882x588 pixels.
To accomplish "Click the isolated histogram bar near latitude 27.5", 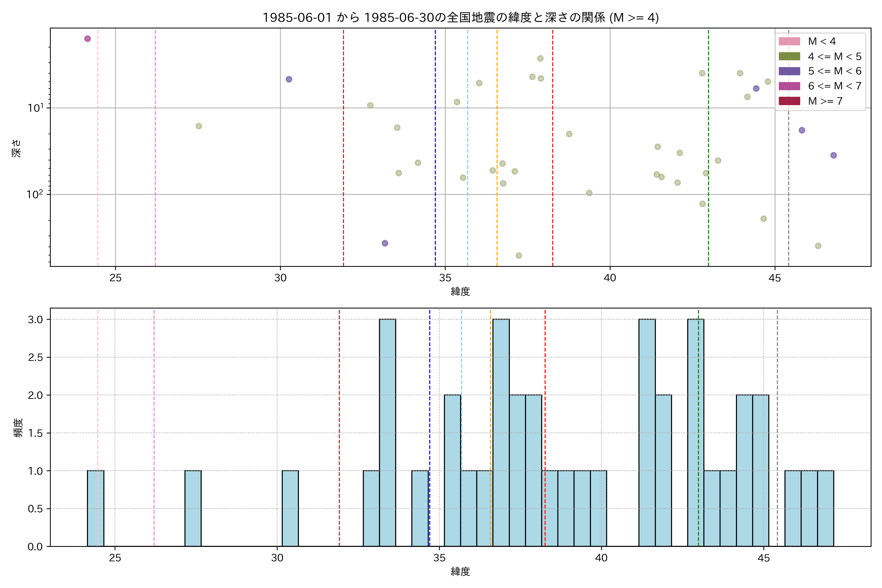I will click(x=193, y=508).
